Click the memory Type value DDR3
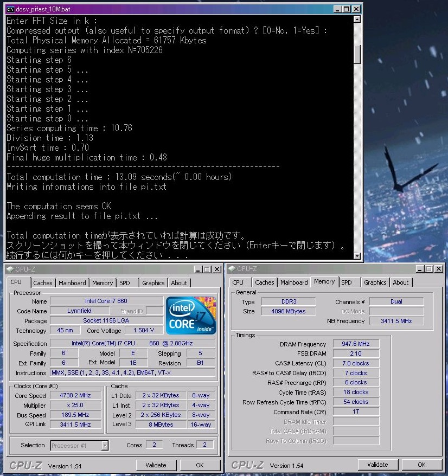 tap(289, 301)
